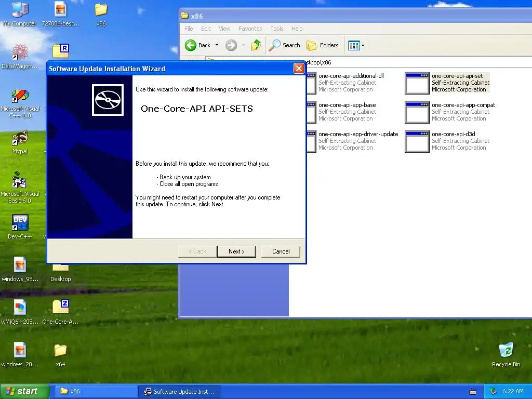532x399 pixels.
Task: Open Forward history dropdown arrow
Action: pos(243,45)
